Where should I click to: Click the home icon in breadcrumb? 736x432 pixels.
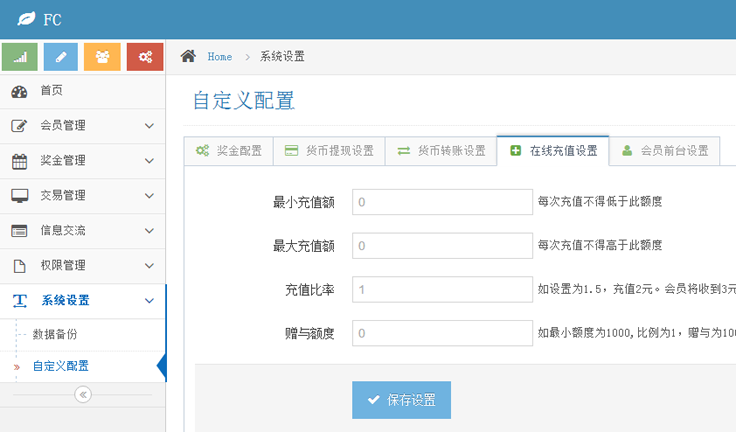point(188,57)
